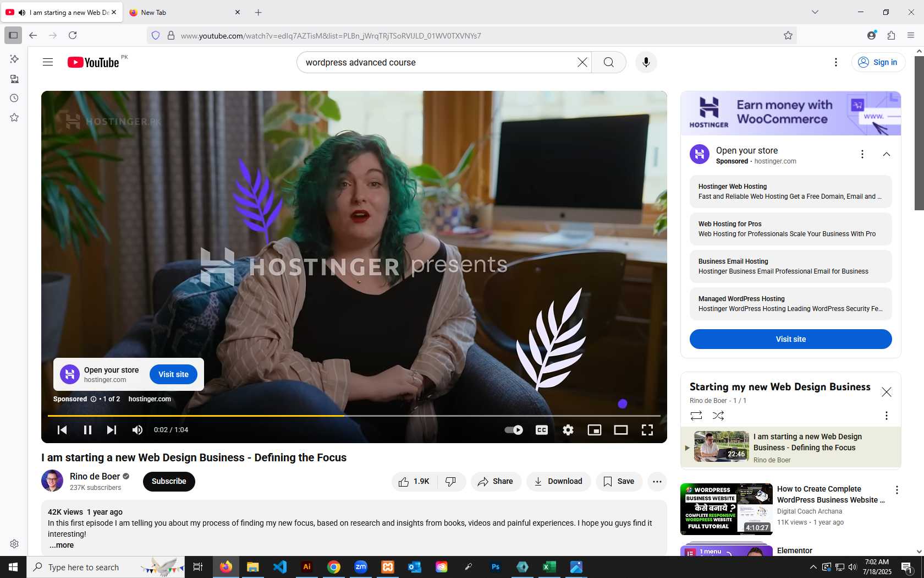Toggle closed captions CC button
This screenshot has height=578, width=924.
542,430
